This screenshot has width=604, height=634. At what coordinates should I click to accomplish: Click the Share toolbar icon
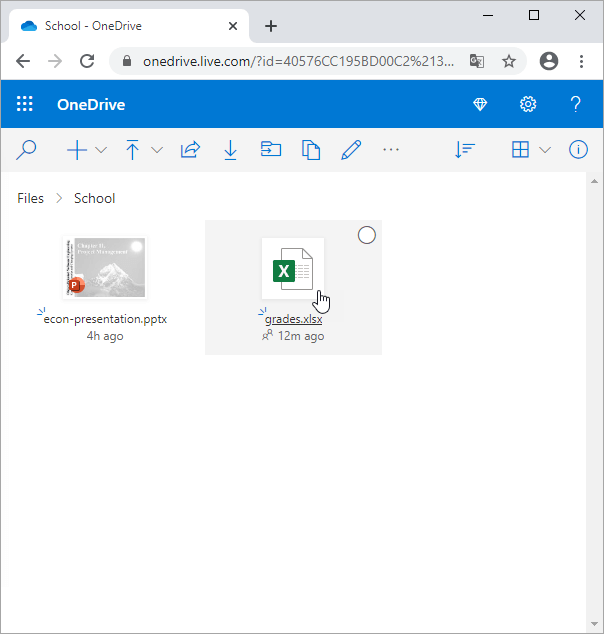coord(189,150)
